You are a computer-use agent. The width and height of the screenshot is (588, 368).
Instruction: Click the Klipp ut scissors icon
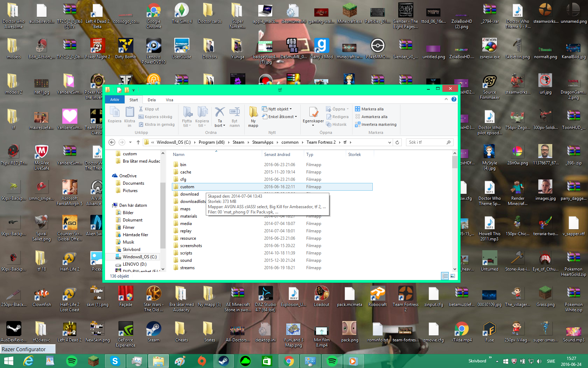[141, 109]
